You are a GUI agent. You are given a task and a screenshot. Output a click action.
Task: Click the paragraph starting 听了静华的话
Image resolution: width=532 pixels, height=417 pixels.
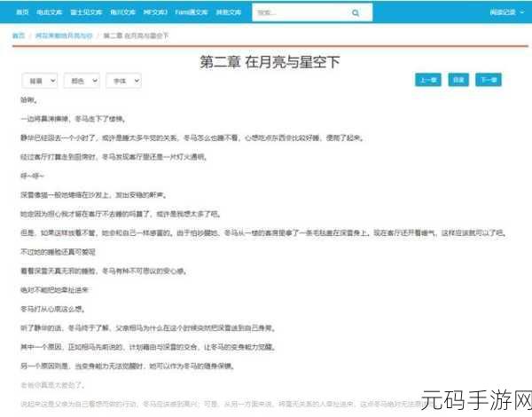coord(148,328)
